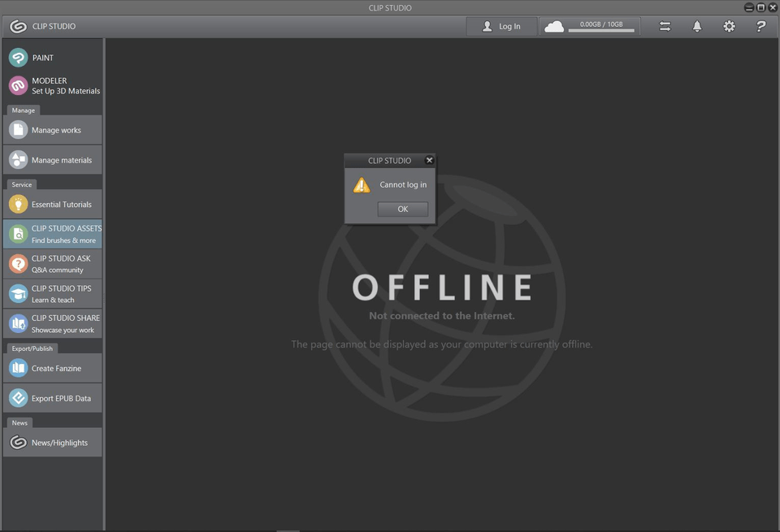Viewport: 780px width, 532px height.
Task: Select the News section label
Action: (19, 422)
